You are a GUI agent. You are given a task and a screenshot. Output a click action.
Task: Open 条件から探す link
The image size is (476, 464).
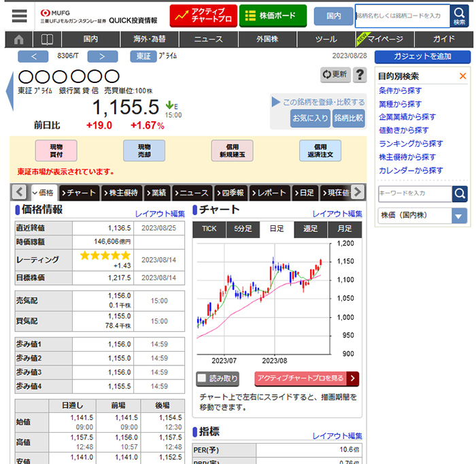click(x=400, y=90)
